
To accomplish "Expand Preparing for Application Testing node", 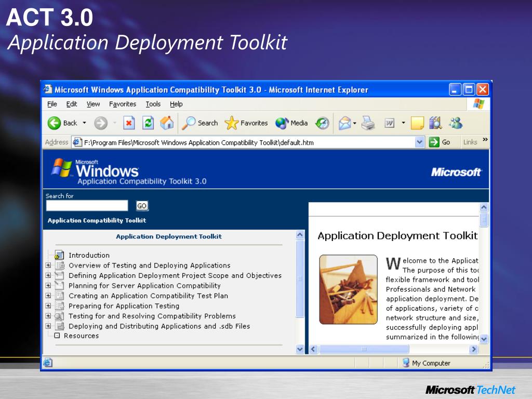I will (48, 305).
